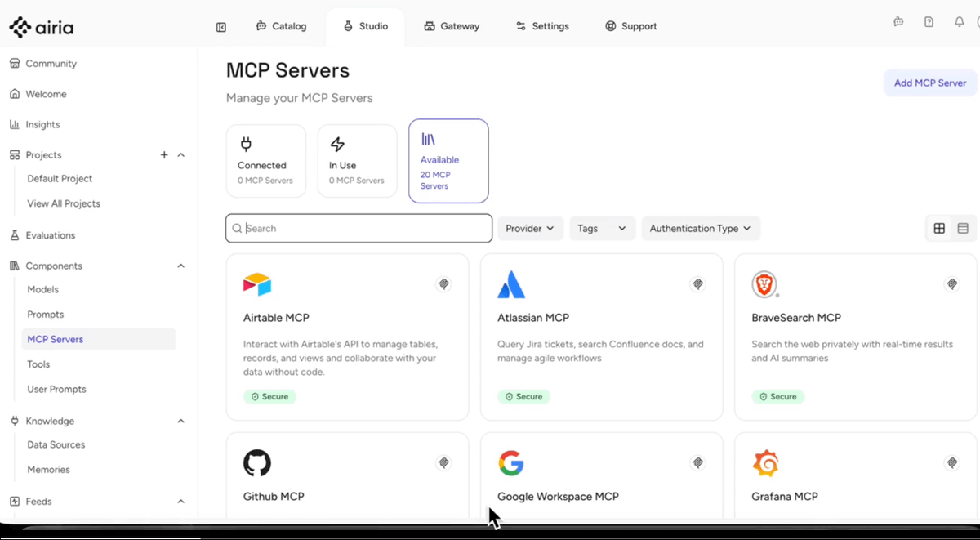The width and height of the screenshot is (980, 540).
Task: Collapse the Knowledge section chevron
Action: coord(181,421)
